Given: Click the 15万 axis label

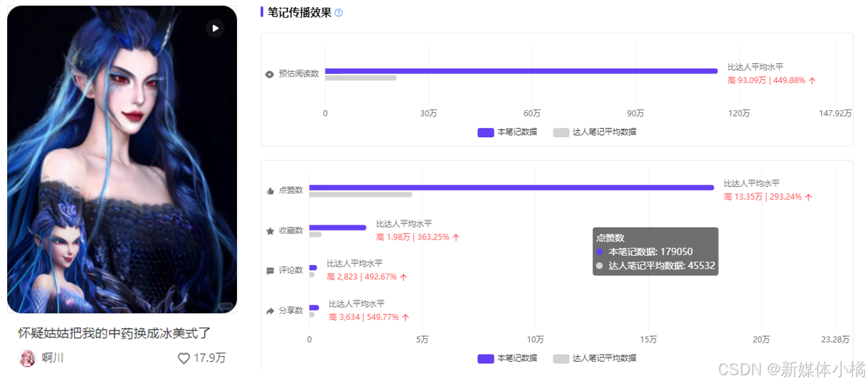Looking at the screenshot, I should click(648, 340).
